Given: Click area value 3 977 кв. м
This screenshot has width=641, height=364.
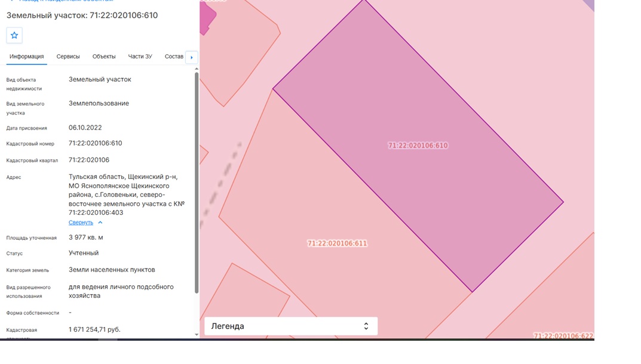Looking at the screenshot, I should [x=86, y=237].
